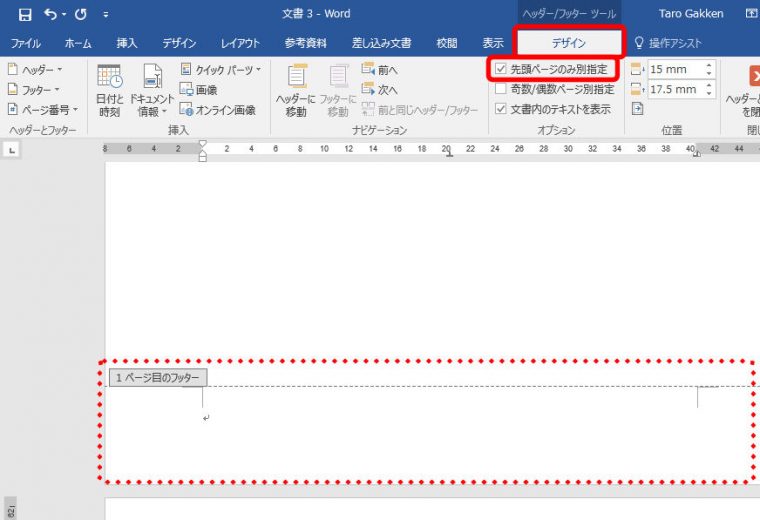Click the footer position field showing 17.5 mm
The height and width of the screenshot is (520, 760).
click(x=676, y=89)
